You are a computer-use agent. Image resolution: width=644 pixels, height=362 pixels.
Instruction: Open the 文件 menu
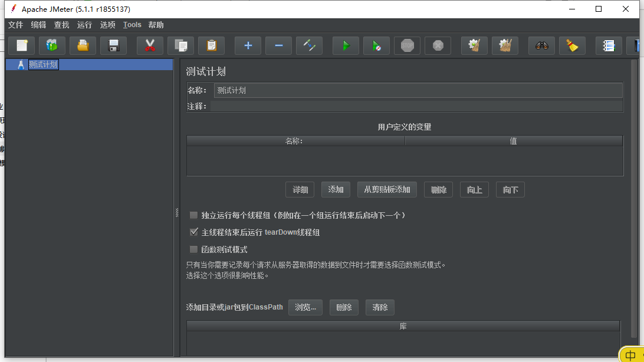click(15, 25)
